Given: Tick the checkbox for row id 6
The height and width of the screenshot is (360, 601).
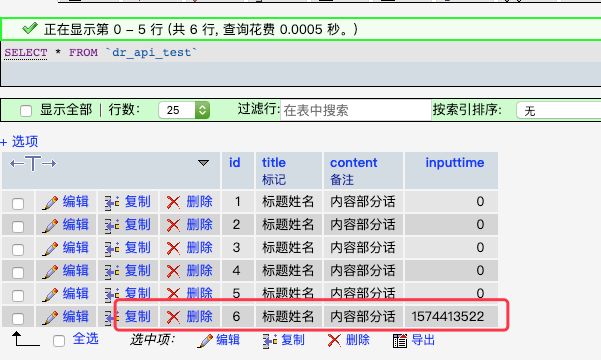Looking at the screenshot, I should (x=18, y=319).
